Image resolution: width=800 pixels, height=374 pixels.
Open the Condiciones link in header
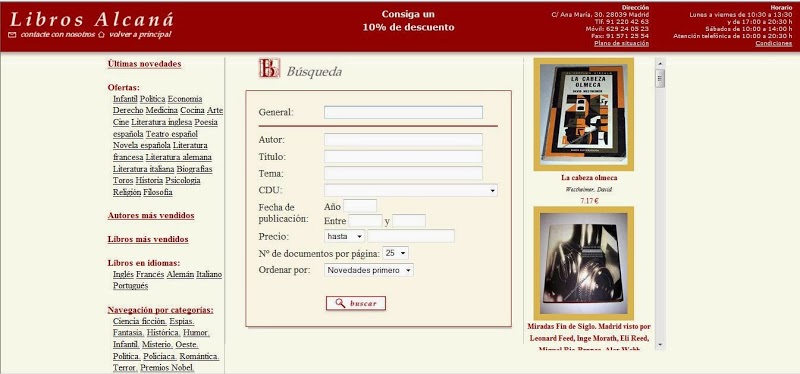point(773,43)
